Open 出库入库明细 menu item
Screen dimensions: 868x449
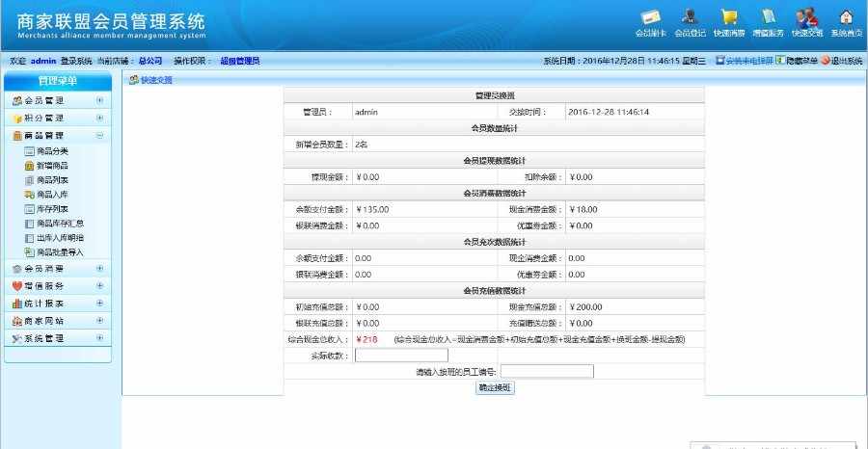pyautogui.click(x=61, y=238)
